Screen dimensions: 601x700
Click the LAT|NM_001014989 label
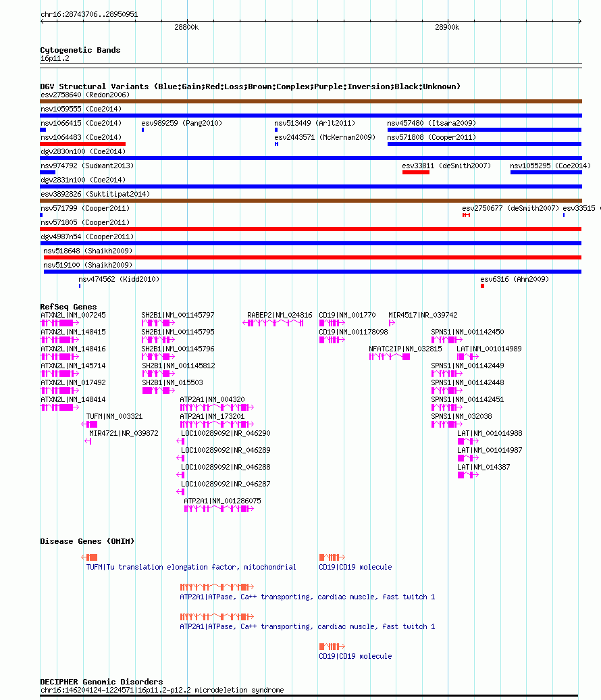pos(489,349)
